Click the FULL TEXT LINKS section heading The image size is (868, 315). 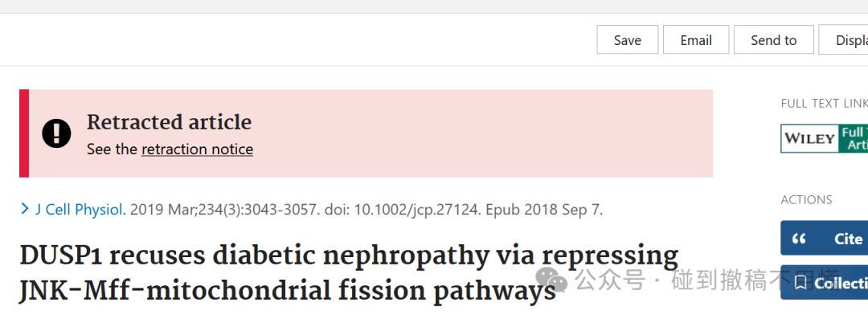(825, 103)
